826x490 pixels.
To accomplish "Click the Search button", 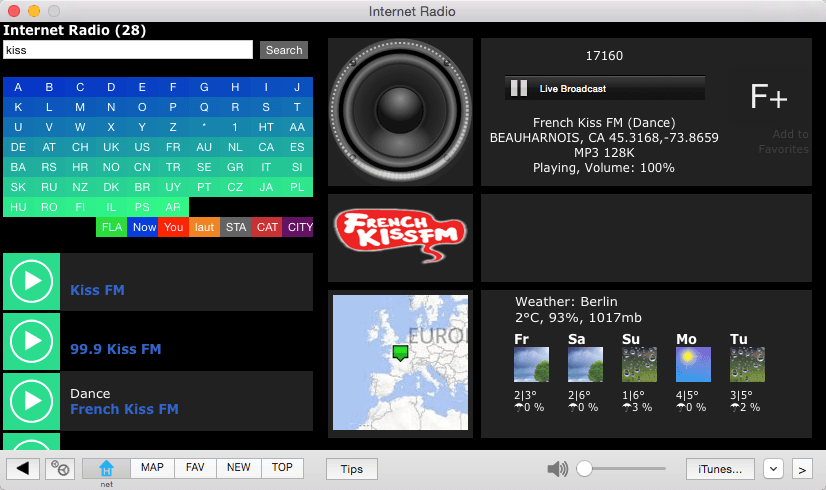I will coord(284,50).
